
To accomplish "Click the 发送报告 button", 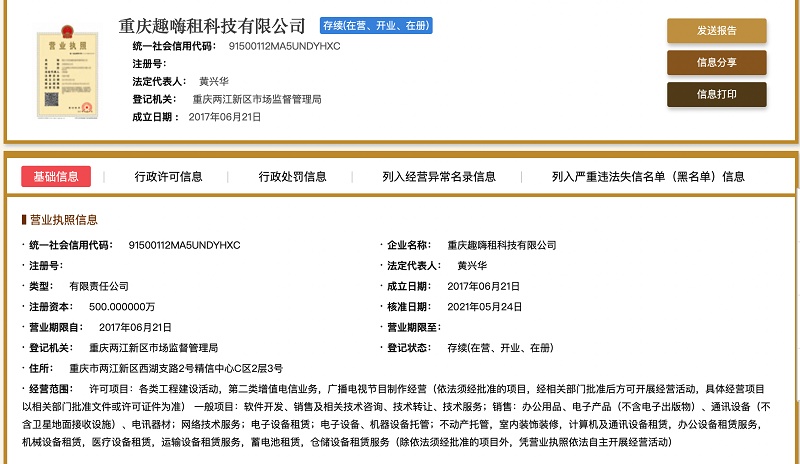I will [x=716, y=30].
